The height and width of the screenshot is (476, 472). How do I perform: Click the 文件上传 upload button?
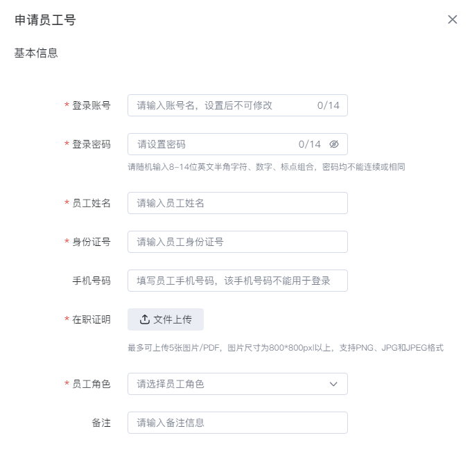click(166, 319)
